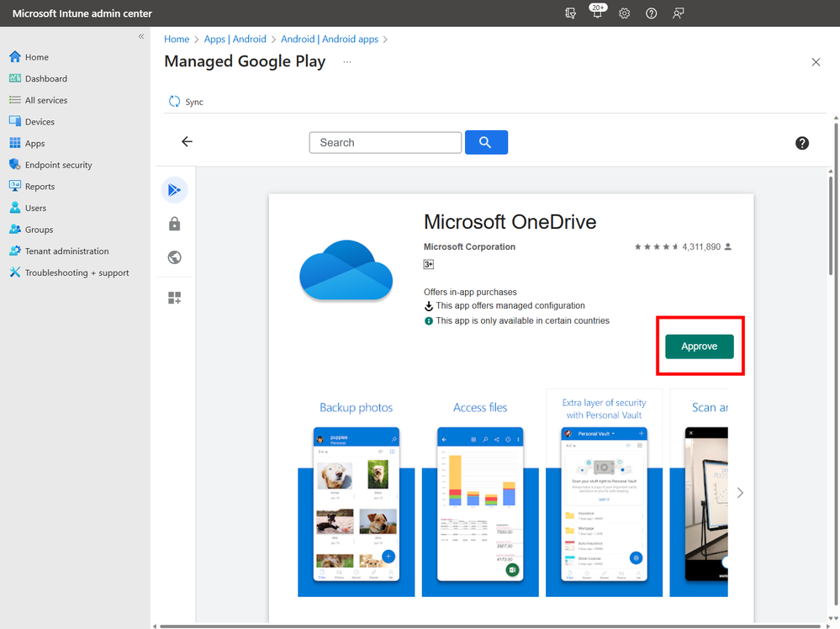Click the star rating 4,311,890
Viewport: 840px width, 629px height.
[683, 246]
